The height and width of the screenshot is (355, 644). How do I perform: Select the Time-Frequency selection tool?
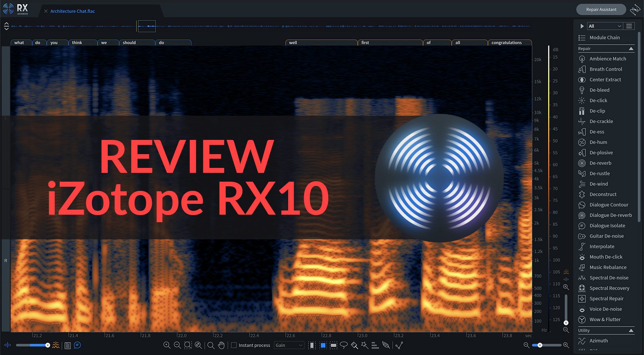point(323,345)
